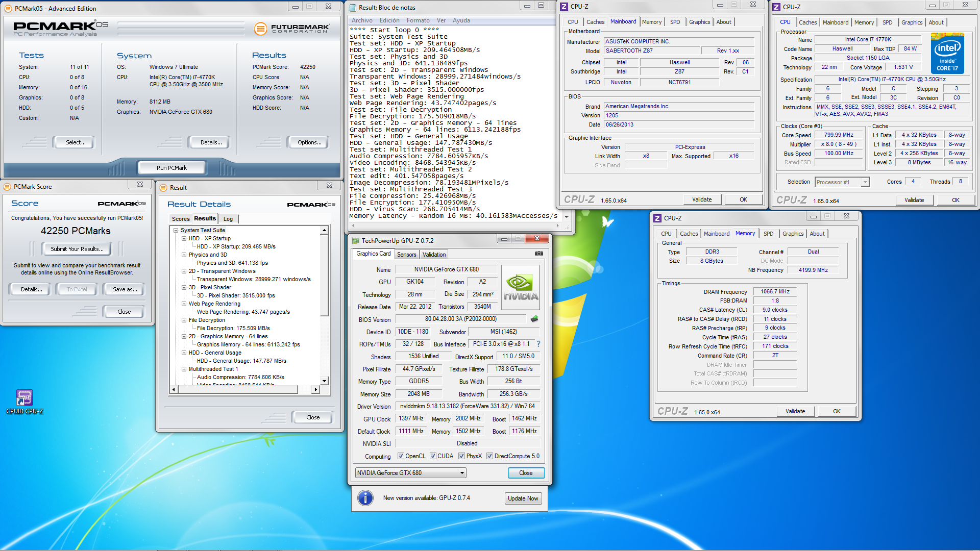980x551 pixels.
Task: Open the Processor #1 selection dropdown
Action: pyautogui.click(x=842, y=182)
